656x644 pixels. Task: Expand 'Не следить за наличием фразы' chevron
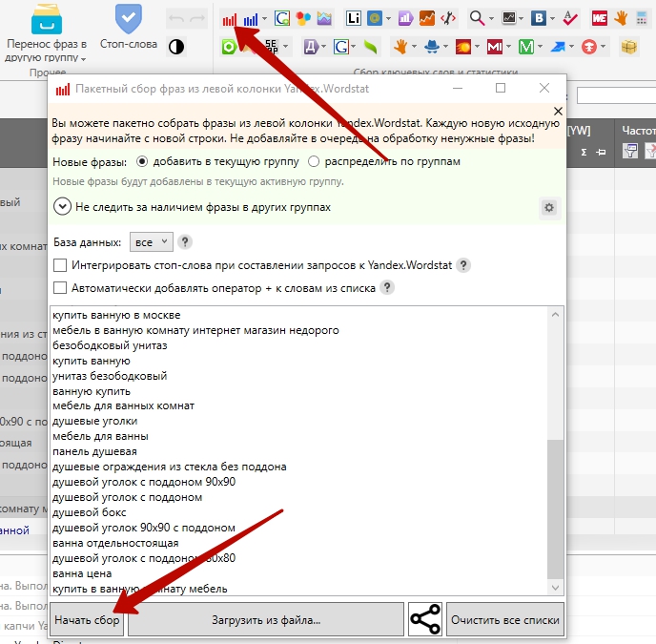[62, 207]
